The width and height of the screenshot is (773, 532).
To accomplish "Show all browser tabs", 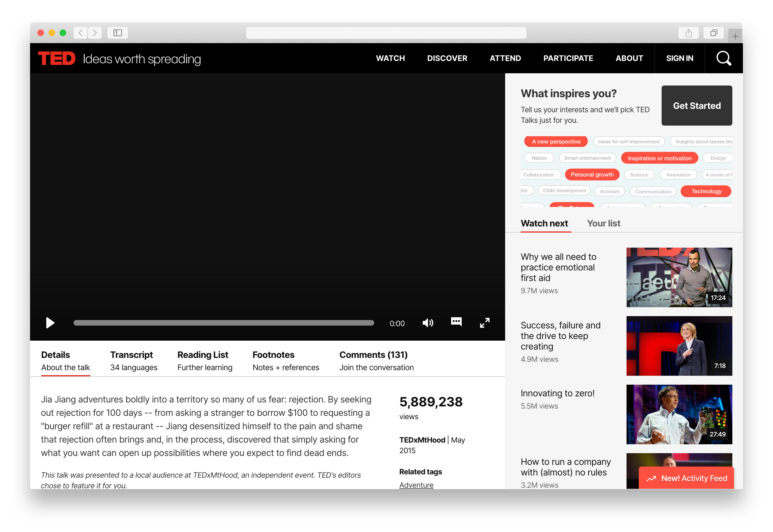I will pyautogui.click(x=714, y=33).
